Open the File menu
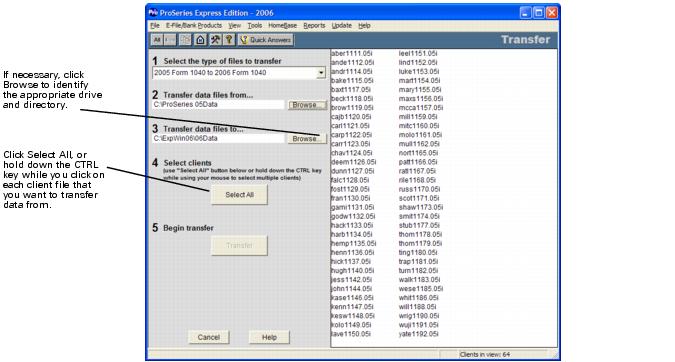 click(x=155, y=25)
